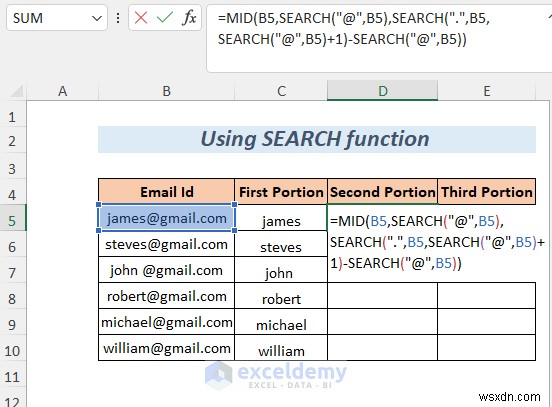Select the 'john @gmail.com' cell

click(x=167, y=270)
